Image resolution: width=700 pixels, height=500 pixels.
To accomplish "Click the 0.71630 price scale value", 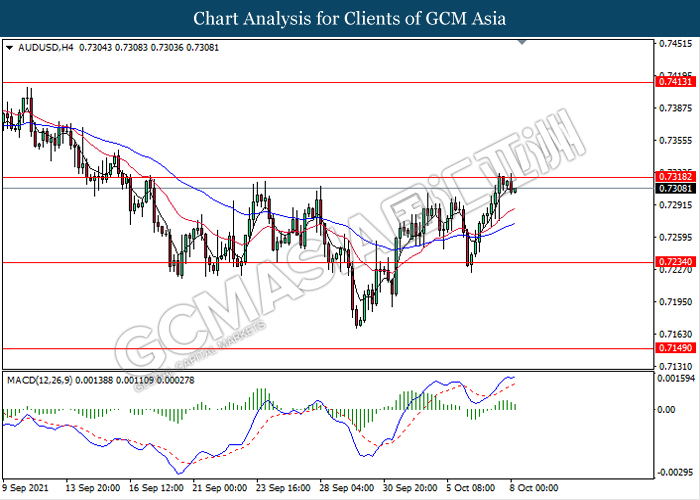I will [676, 334].
